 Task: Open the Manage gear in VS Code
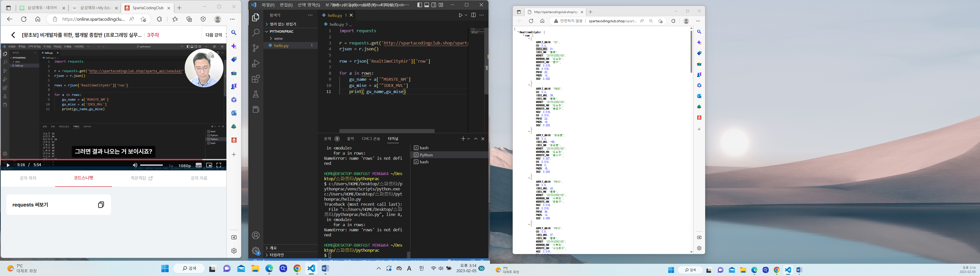pos(256,250)
